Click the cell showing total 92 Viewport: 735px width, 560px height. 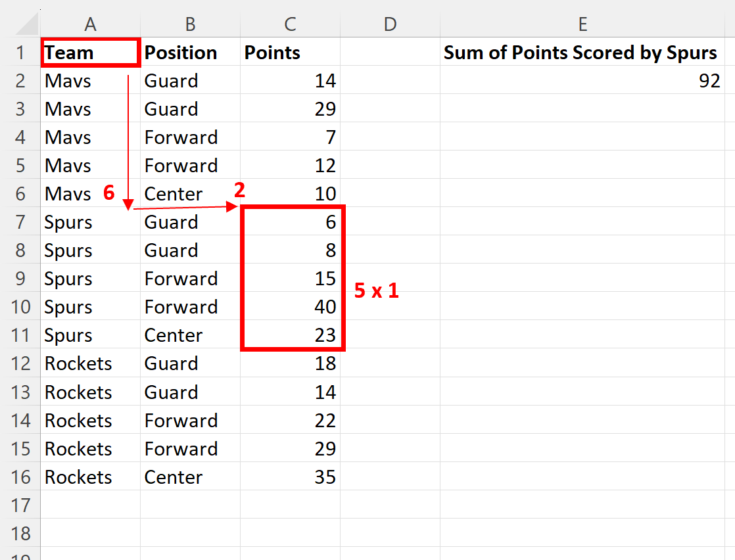click(x=582, y=81)
